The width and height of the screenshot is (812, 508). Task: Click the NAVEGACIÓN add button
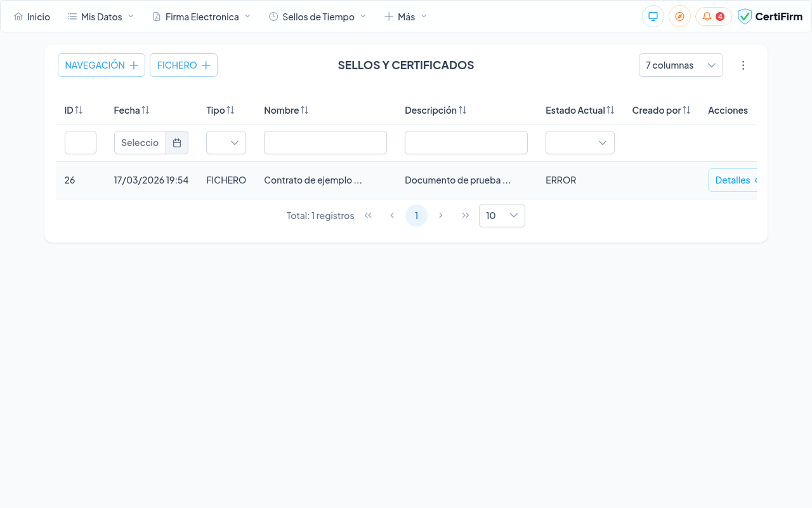coord(101,65)
